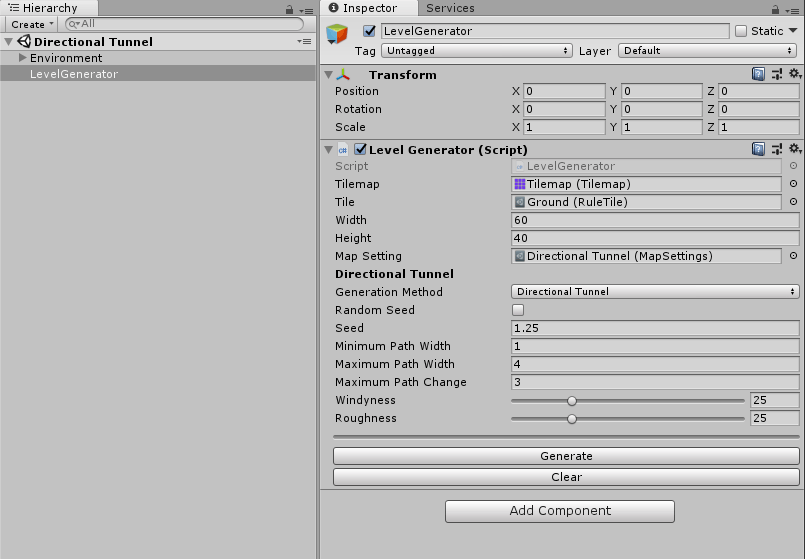Image resolution: width=805 pixels, height=559 pixels.
Task: Open the Layer dropdown showing Default
Action: coord(707,50)
